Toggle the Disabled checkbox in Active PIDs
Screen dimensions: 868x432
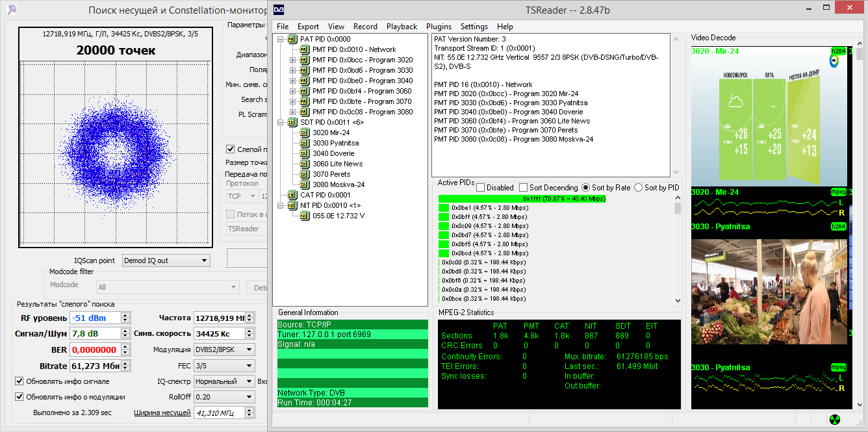tap(480, 188)
